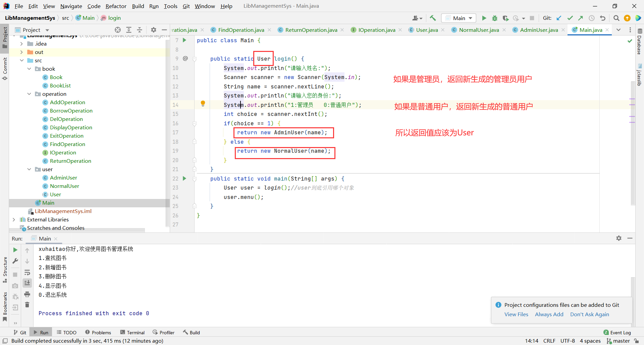This screenshot has height=345, width=644.
Task: Show Git history clock icon
Action: (x=592, y=18)
